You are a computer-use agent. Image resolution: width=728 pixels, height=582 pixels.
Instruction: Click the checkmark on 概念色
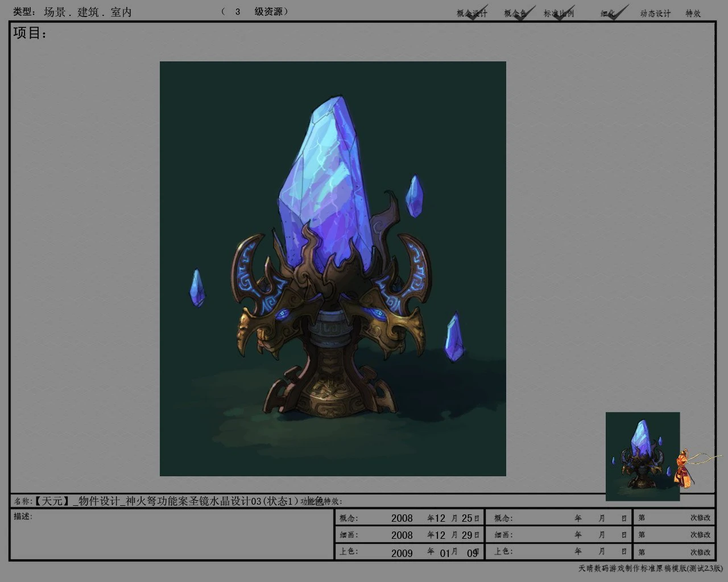pos(524,13)
